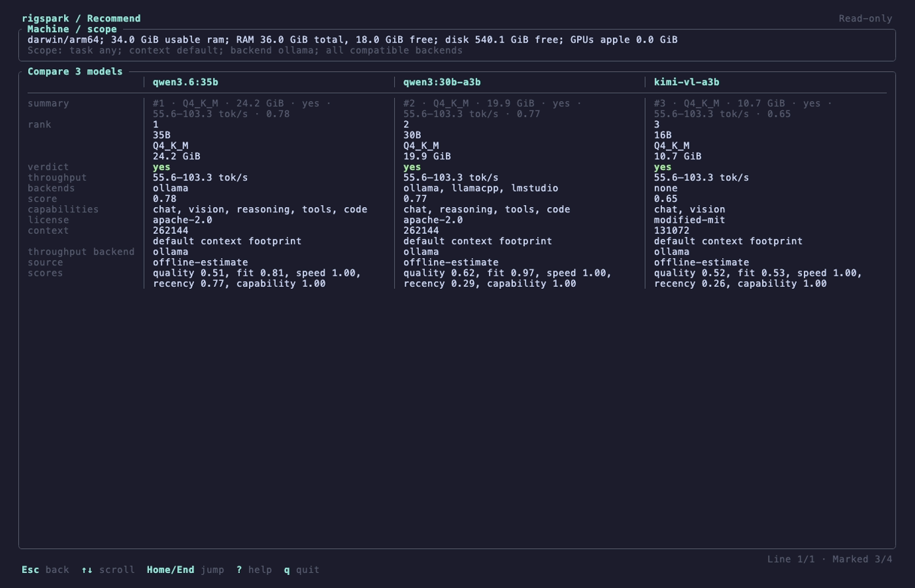Click the 'rigspark / Recommend' title
The image size is (915, 588).
pyautogui.click(x=81, y=18)
